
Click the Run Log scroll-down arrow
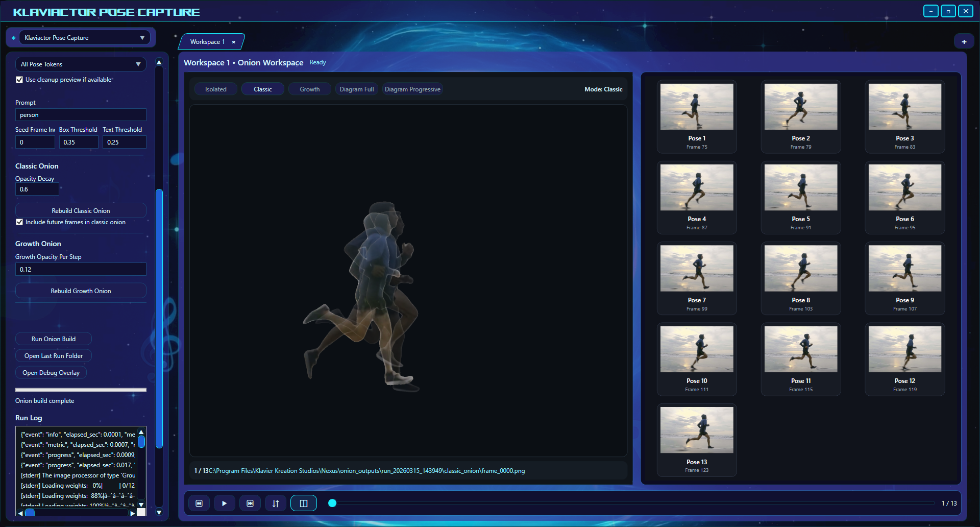click(x=141, y=505)
